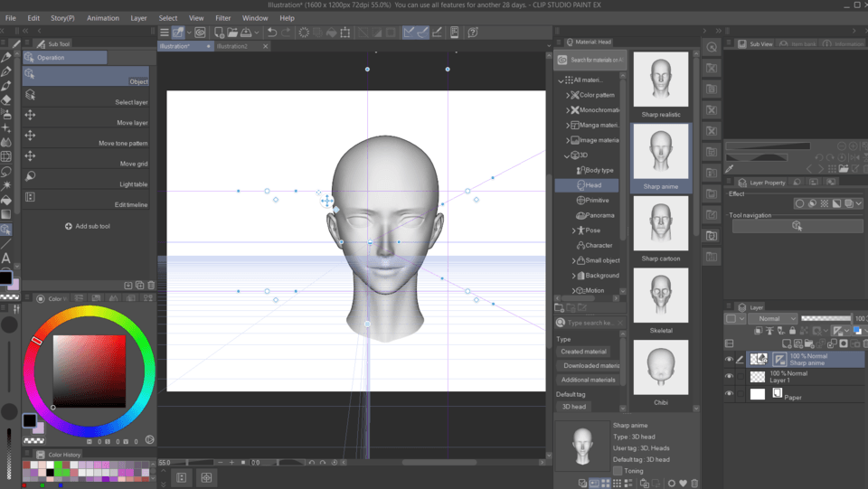
Task: Open the File menu
Action: pos(11,18)
